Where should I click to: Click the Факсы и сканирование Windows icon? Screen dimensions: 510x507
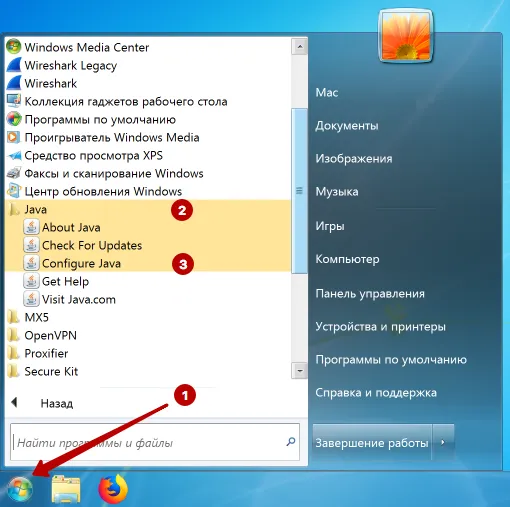tap(14, 173)
